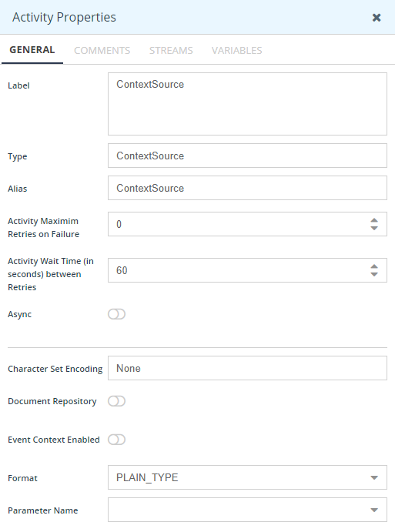395x532 pixels.
Task: Select the GENERAL tab
Action: pyautogui.click(x=32, y=50)
